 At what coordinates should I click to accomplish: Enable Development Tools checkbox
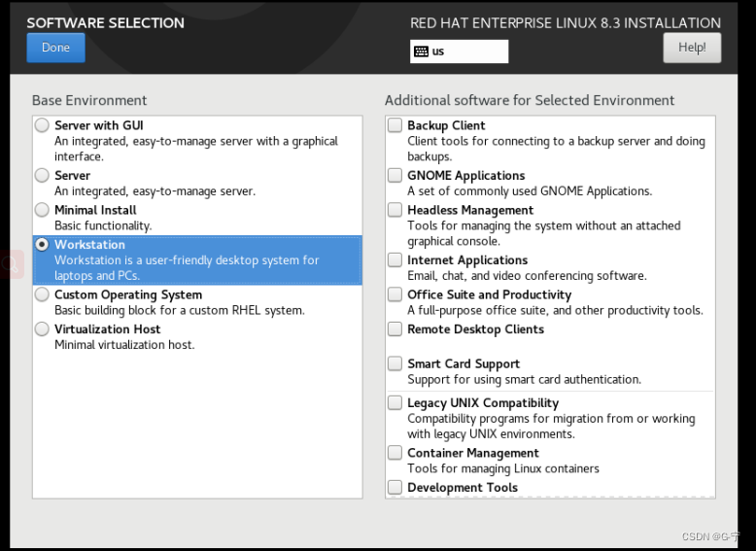[x=395, y=488]
